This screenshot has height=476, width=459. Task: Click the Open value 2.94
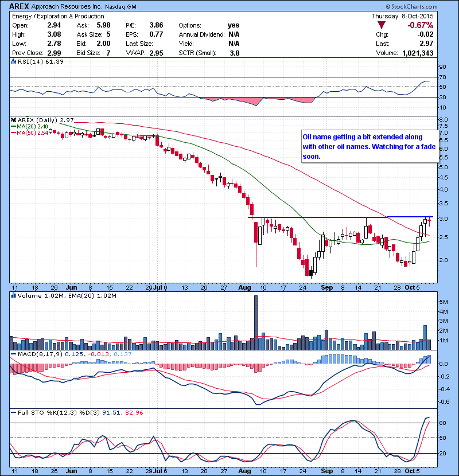[54, 25]
